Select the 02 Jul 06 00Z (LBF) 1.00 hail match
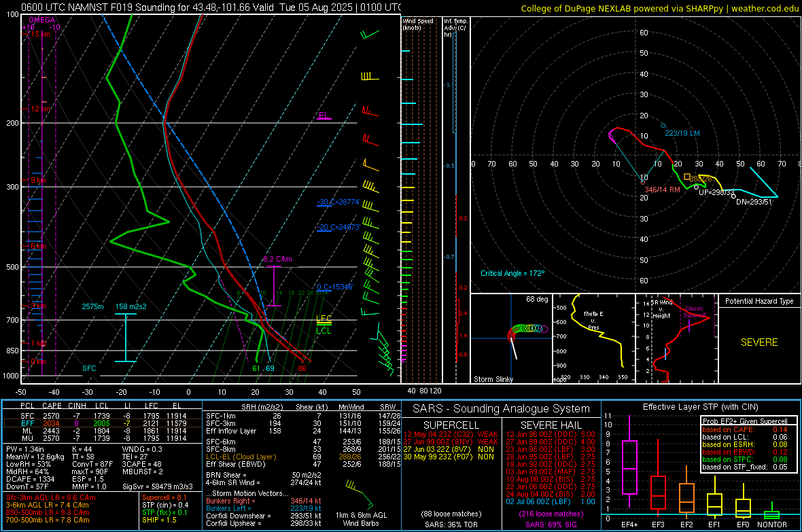The height and width of the screenshot is (532, 802). point(551,502)
